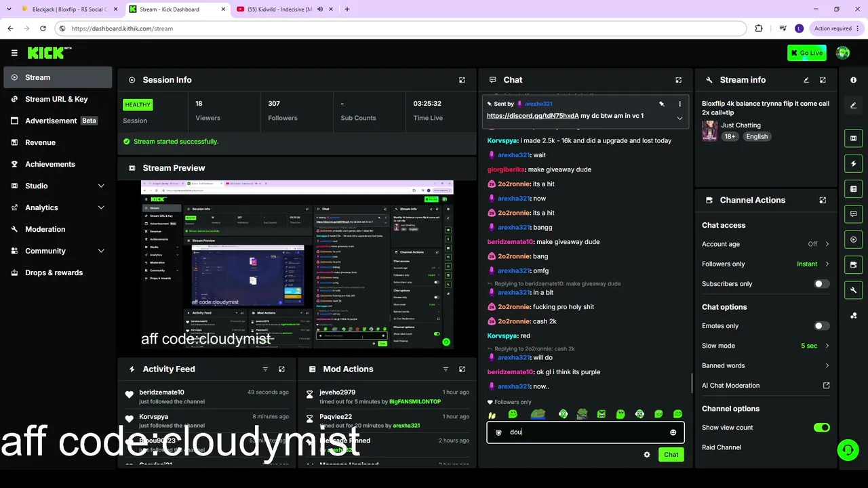
Task: Toggle Subscribers only chat
Action: 821,284
